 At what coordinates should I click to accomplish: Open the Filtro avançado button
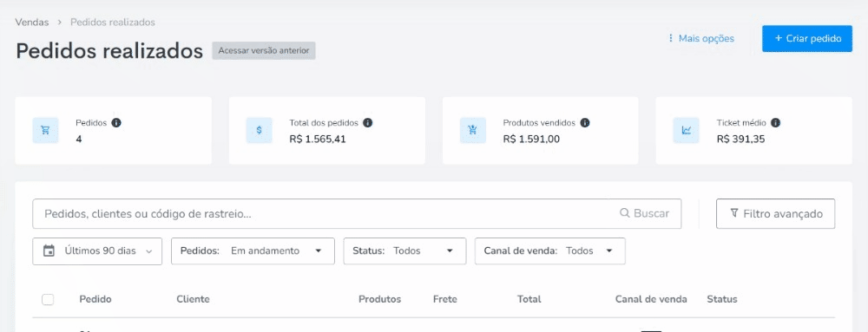(x=775, y=213)
